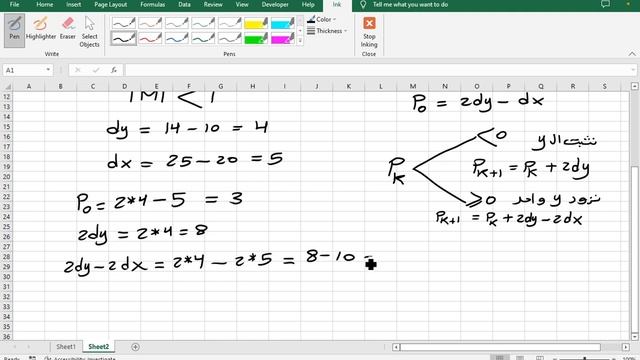
Task: Pick the cyan highlighter pen preset
Action: (282, 23)
